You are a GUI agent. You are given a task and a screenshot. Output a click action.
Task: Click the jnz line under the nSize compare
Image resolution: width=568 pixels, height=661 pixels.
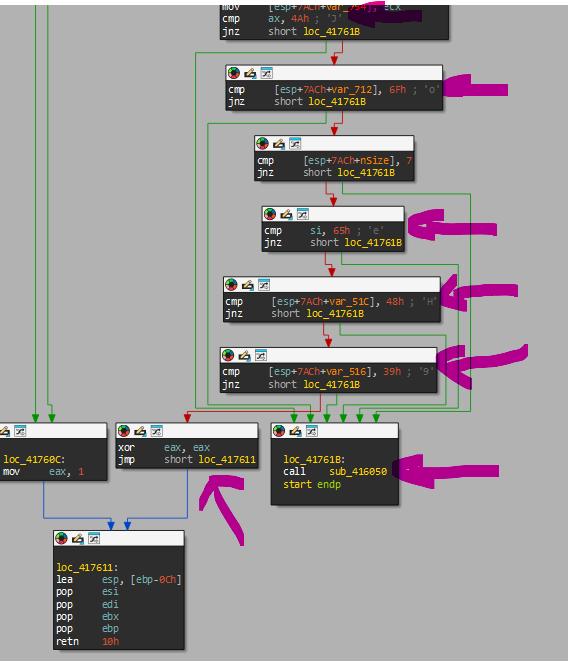(326, 172)
